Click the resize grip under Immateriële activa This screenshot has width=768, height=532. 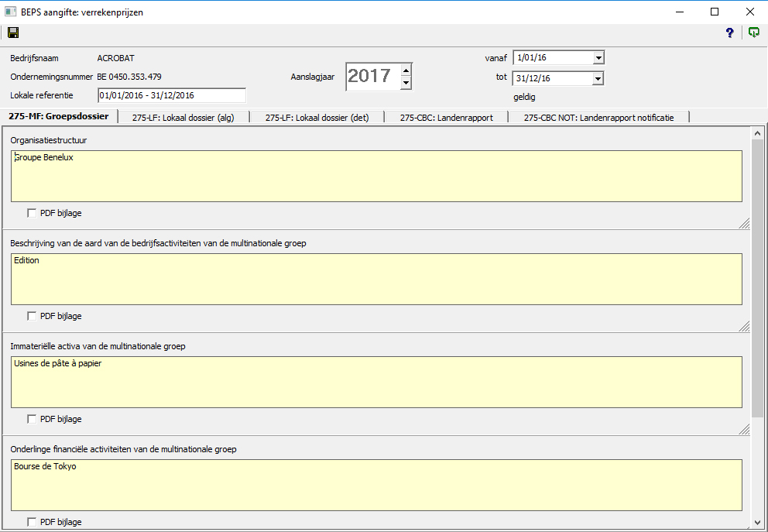pyautogui.click(x=743, y=429)
